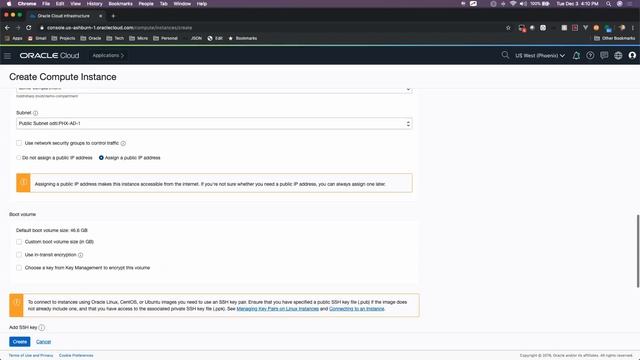Open the starred Bookmarks shortcut in bookmarks bar

pos(242,38)
